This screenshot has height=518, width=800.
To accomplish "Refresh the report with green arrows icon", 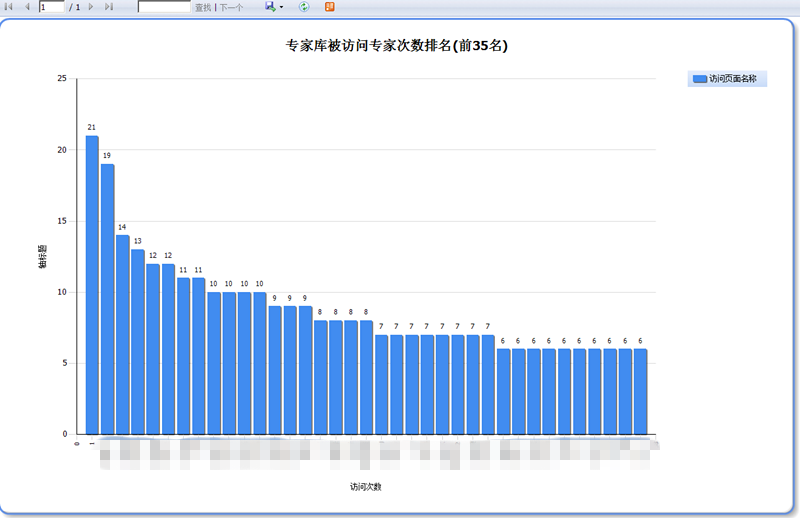I will [x=304, y=7].
